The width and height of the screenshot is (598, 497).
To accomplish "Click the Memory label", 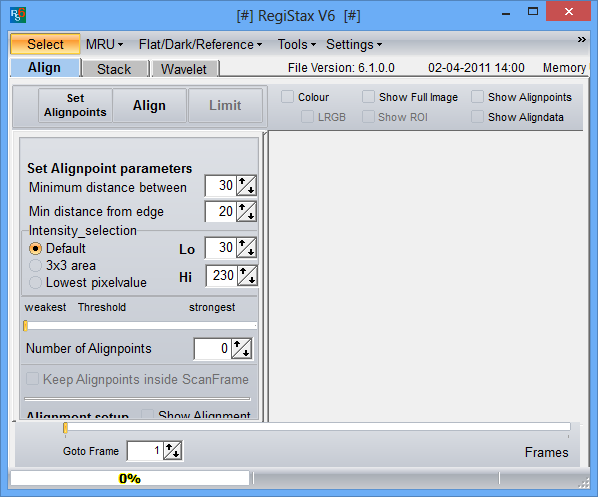I will (x=564, y=68).
